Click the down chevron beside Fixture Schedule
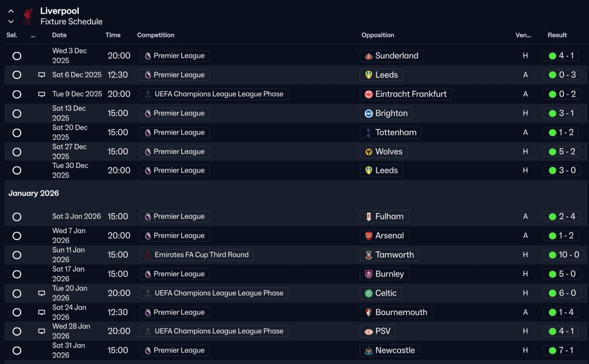Image resolution: width=589 pixels, height=364 pixels. point(11,22)
